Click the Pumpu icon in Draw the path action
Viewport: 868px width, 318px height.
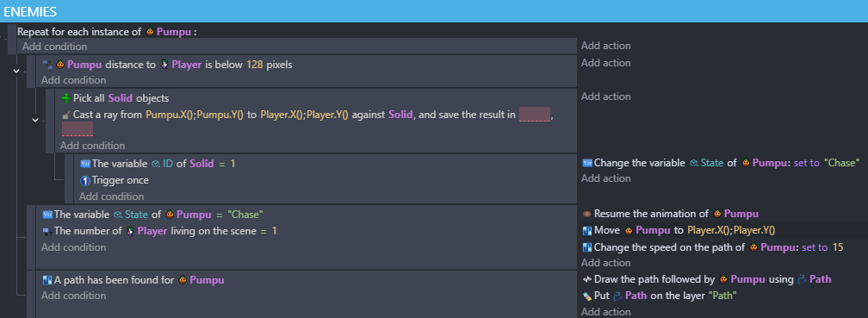click(723, 279)
